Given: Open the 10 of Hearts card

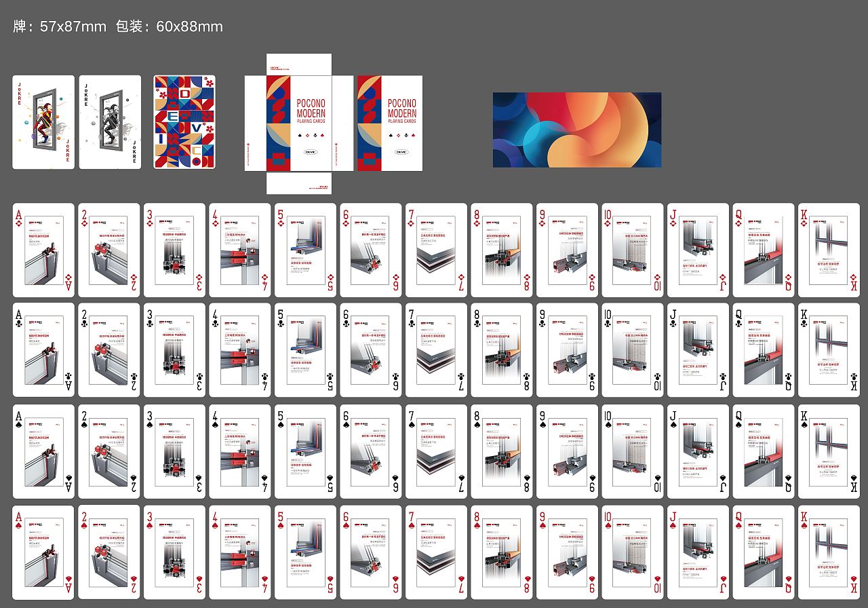Looking at the screenshot, I should [633, 552].
